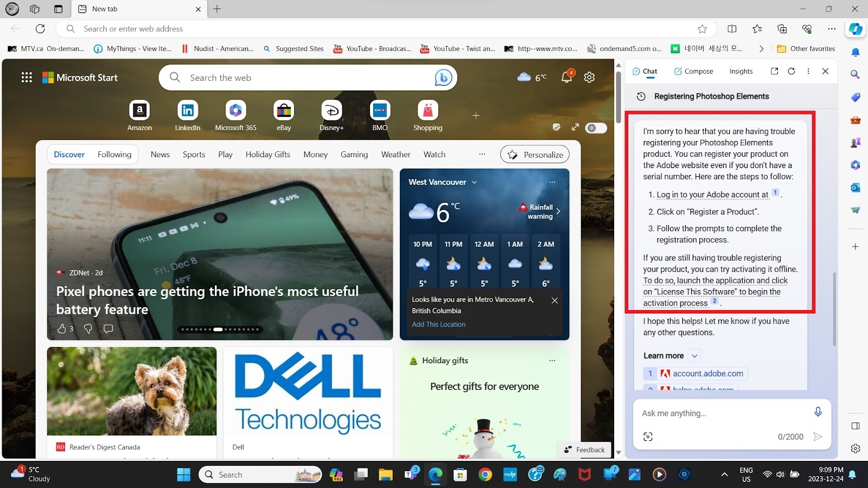Open the tab actions menu
The height and width of the screenshot is (488, 868).
pos(59,9)
